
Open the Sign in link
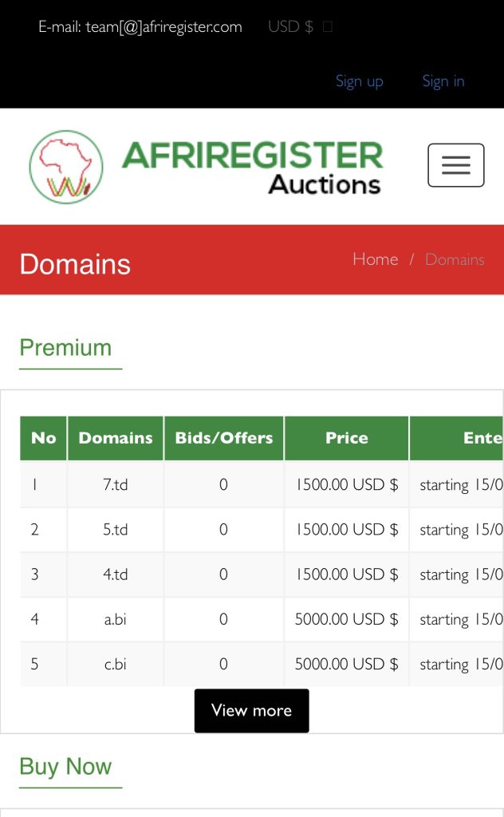tap(443, 81)
